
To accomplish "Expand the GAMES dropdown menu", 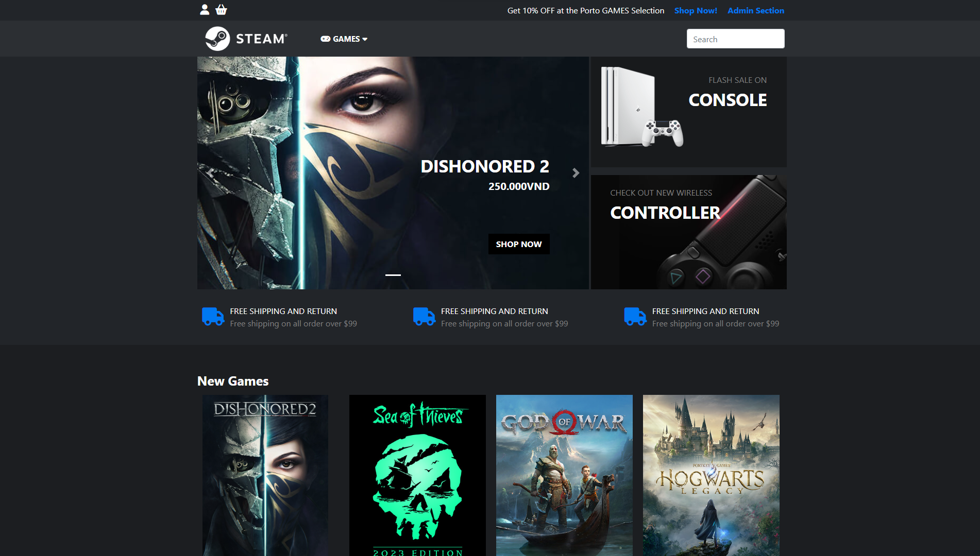I will 344,39.
